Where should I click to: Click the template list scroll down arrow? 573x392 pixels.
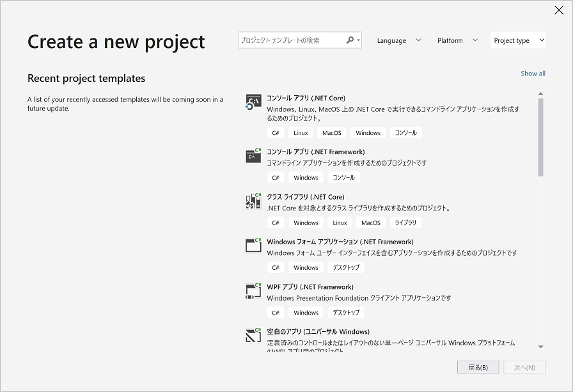(540, 347)
